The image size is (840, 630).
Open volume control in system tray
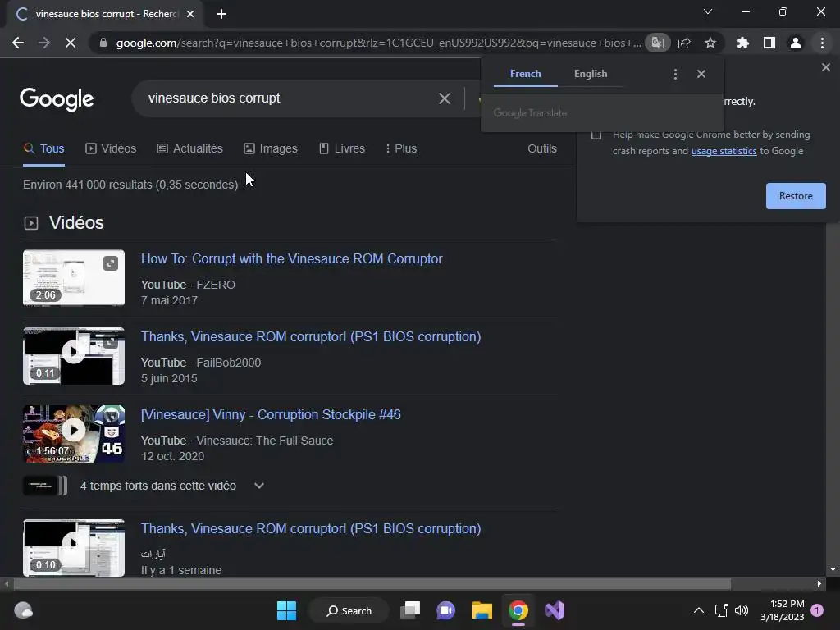(x=742, y=610)
